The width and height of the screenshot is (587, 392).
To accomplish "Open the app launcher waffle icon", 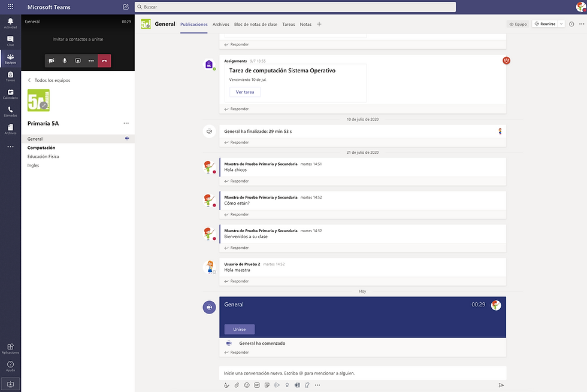I will point(11,7).
